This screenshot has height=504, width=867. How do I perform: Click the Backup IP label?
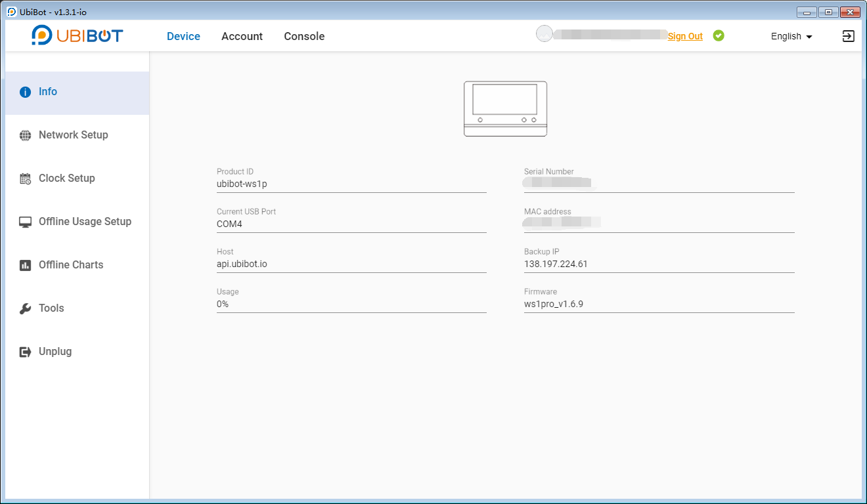point(542,252)
